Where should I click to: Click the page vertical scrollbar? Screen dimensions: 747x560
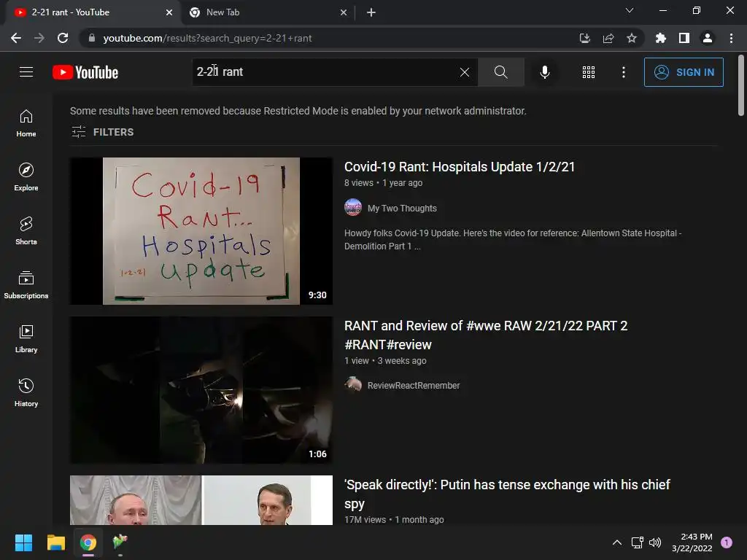pos(741,86)
